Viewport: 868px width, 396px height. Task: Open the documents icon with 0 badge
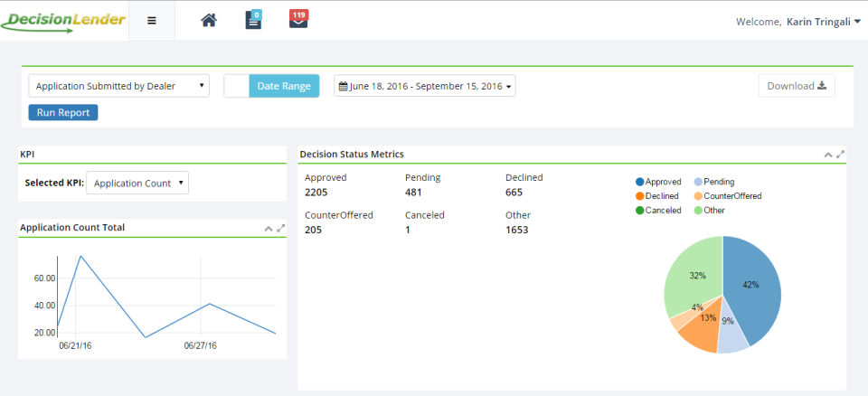click(x=254, y=20)
